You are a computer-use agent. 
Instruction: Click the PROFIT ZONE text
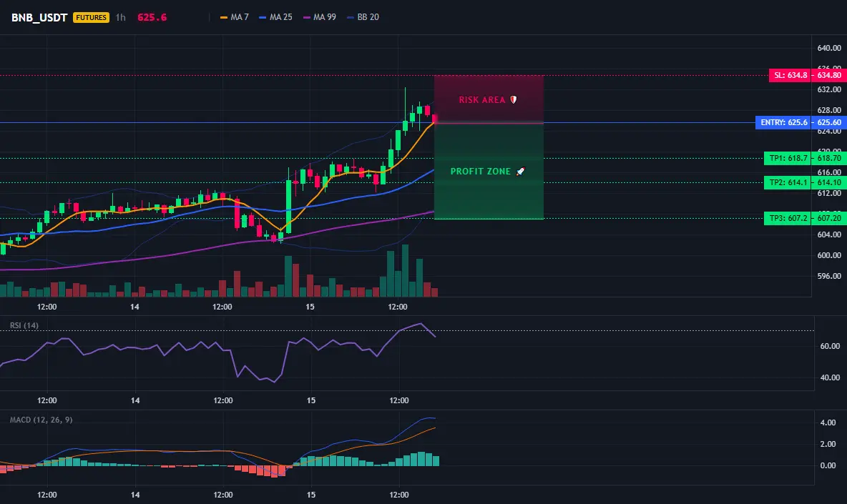(480, 172)
